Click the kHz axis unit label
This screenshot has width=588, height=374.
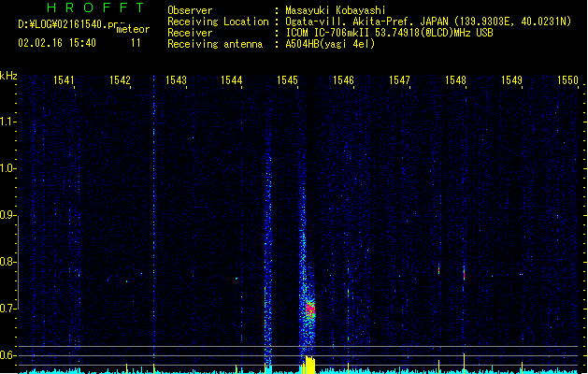8,76
